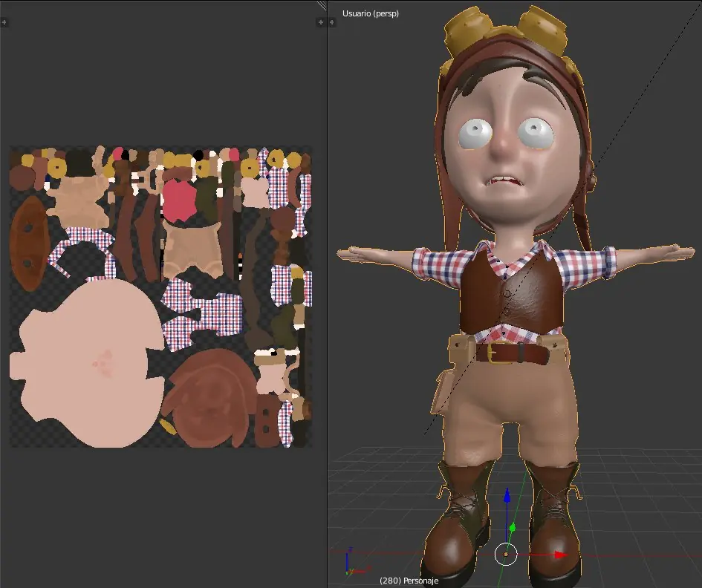Image resolution: width=702 pixels, height=588 pixels.
Task: Grab the blue Z-axis manipulator arrow
Action: tap(507, 497)
